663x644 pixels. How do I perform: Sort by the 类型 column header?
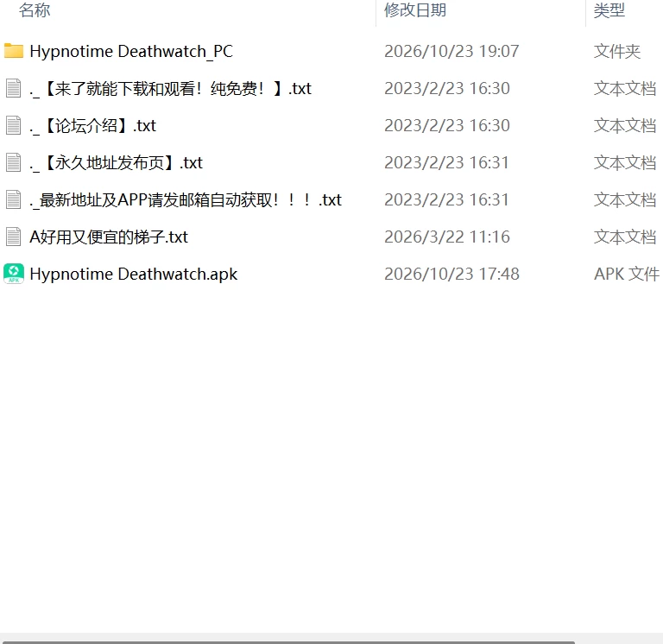point(609,10)
